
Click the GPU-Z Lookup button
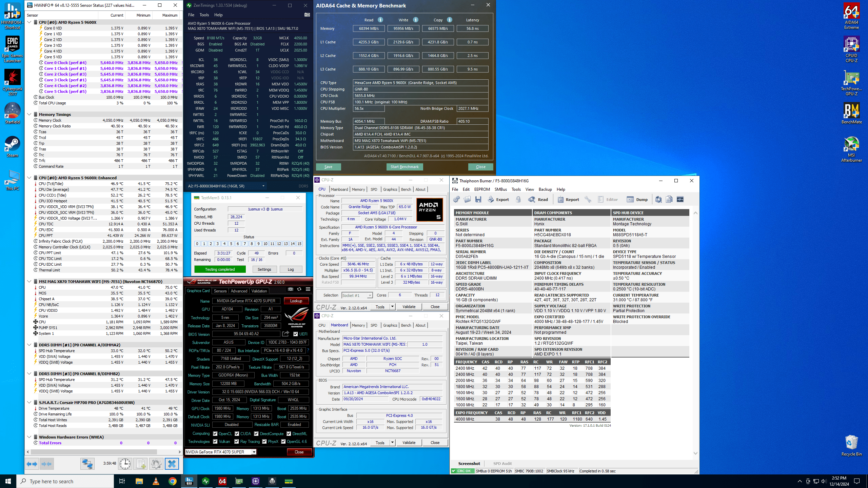(x=296, y=301)
